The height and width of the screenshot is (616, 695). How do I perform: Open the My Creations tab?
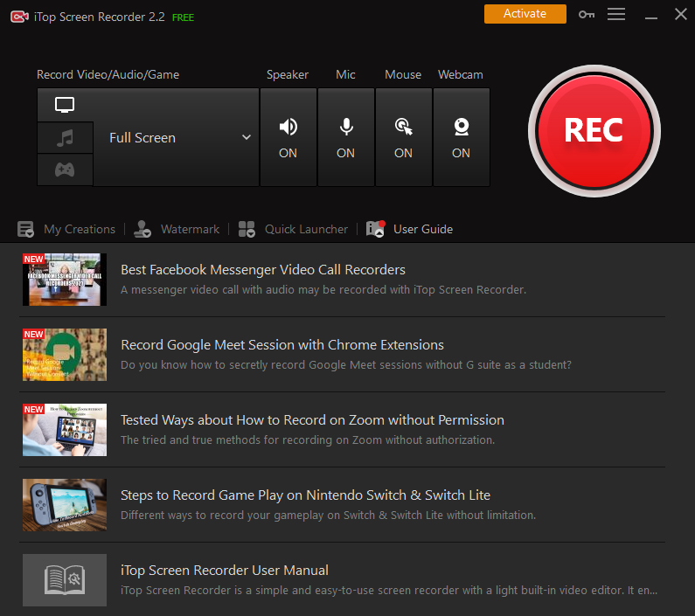click(67, 229)
